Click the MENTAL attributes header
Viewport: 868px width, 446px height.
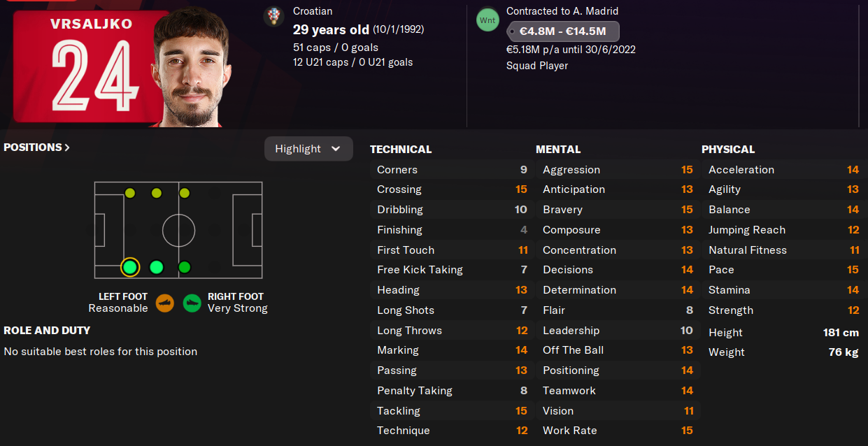pyautogui.click(x=558, y=149)
